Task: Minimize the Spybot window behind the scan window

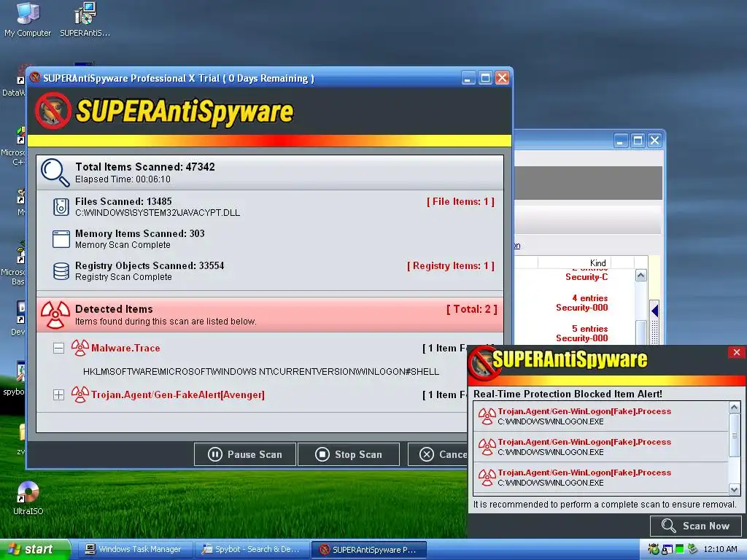Action: pos(620,141)
